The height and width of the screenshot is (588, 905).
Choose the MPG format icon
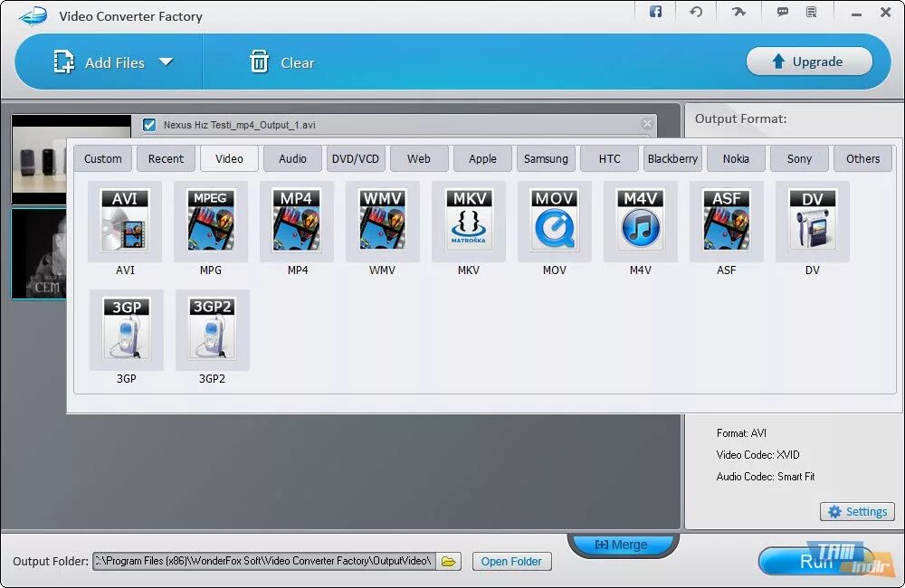pyautogui.click(x=211, y=223)
